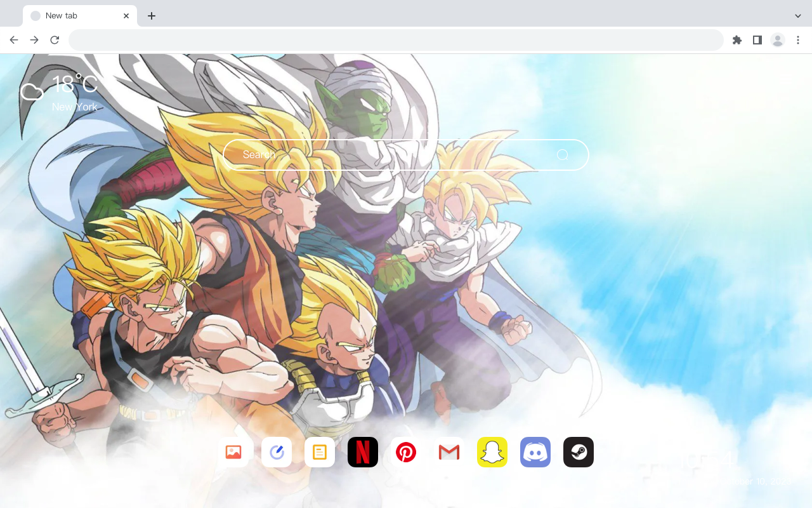Open the Steam shortcut
The image size is (812, 508).
coord(579,452)
